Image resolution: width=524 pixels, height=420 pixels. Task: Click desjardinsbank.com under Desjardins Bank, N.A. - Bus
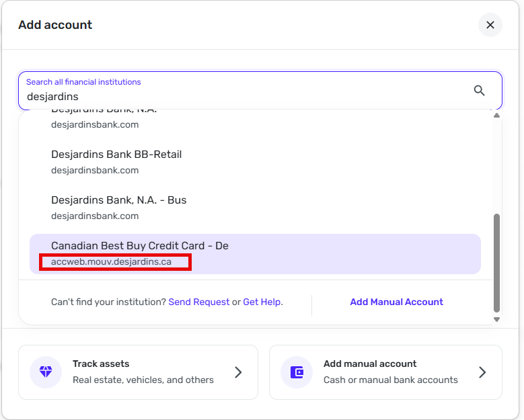point(95,216)
